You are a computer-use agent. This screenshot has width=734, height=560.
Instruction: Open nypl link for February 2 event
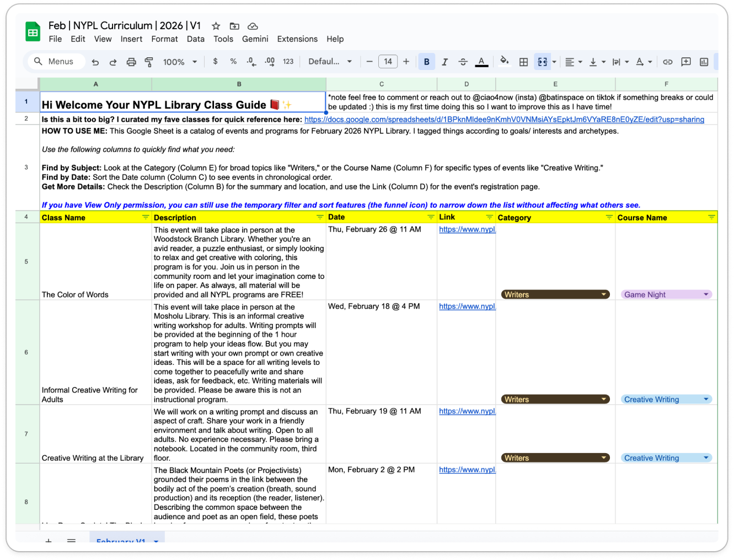click(467, 470)
